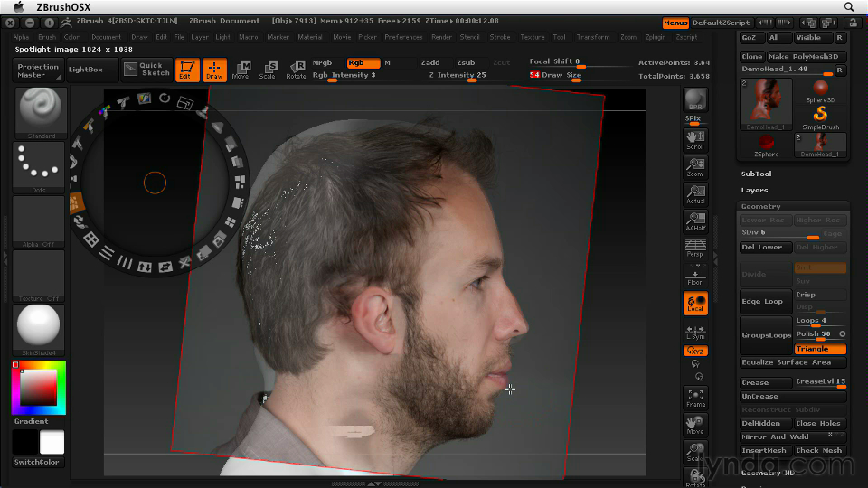Open the Brush menu
The width and height of the screenshot is (868, 488).
[x=47, y=37]
